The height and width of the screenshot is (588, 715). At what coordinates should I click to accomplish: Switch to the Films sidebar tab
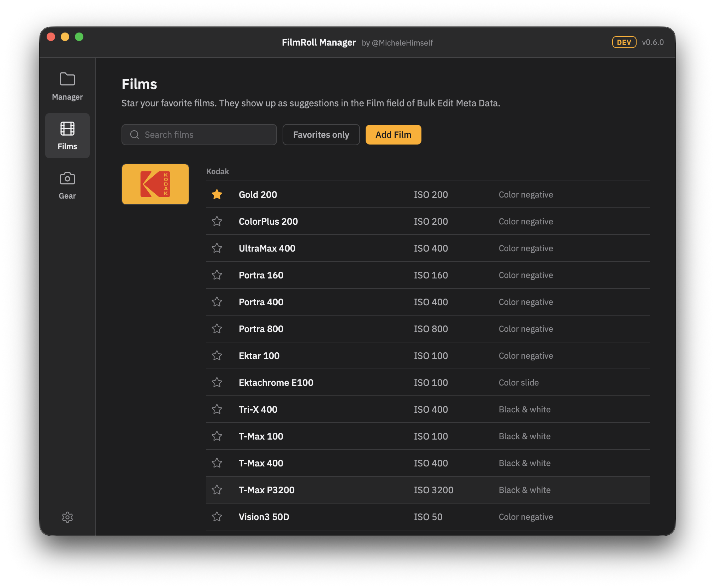(67, 136)
